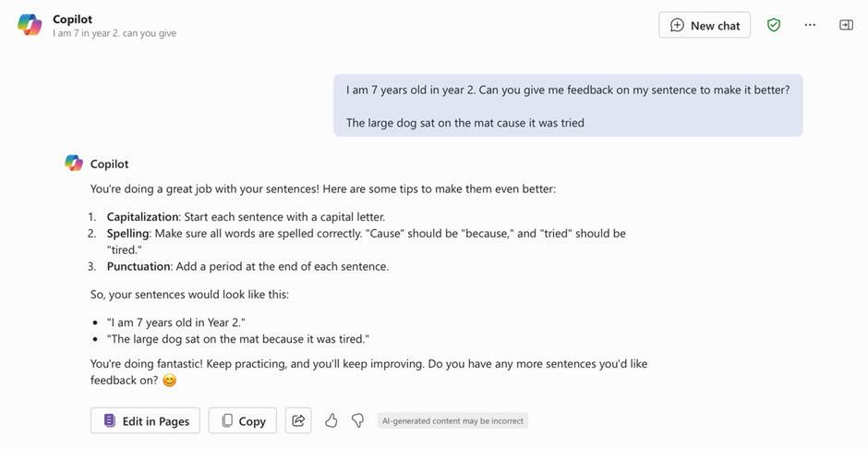Image resolution: width=868 pixels, height=449 pixels.
Task: Click the Copilot name in the header
Action: click(72, 18)
